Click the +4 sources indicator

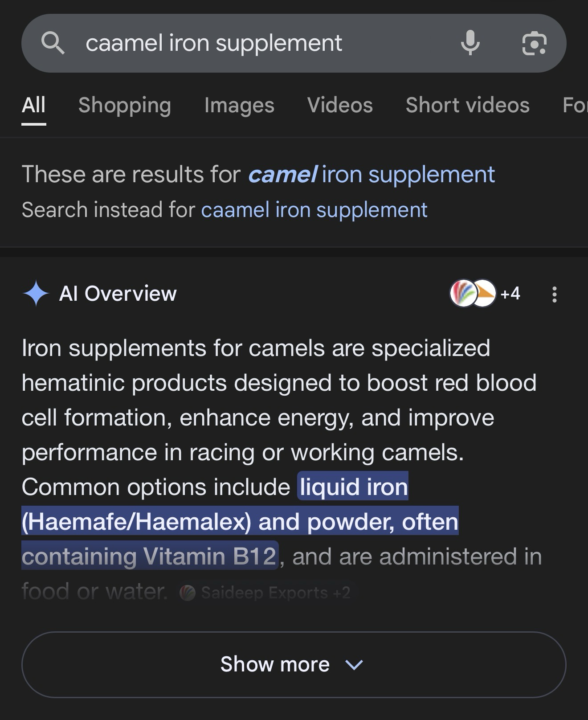click(x=510, y=294)
